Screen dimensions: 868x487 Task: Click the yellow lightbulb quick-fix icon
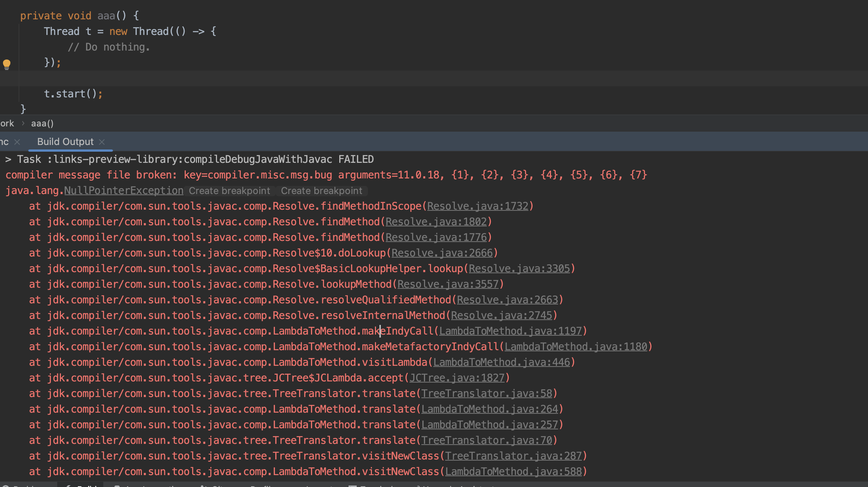[7, 64]
